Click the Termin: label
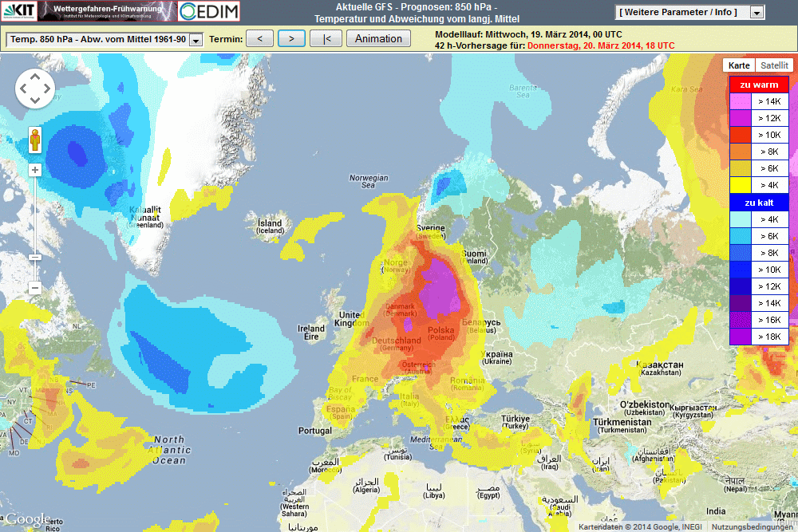 (226, 39)
